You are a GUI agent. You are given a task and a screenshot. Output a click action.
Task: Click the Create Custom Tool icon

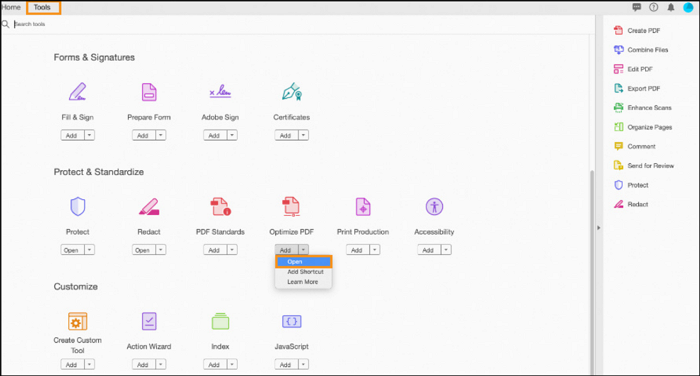pos(78,321)
